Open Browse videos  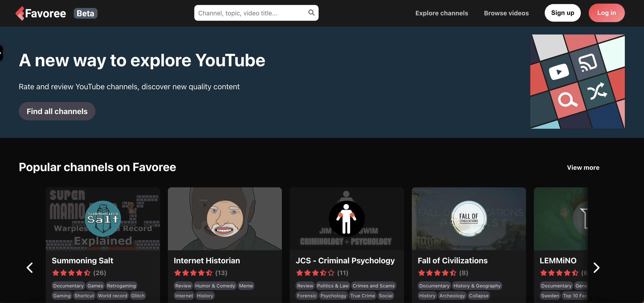coord(506,13)
